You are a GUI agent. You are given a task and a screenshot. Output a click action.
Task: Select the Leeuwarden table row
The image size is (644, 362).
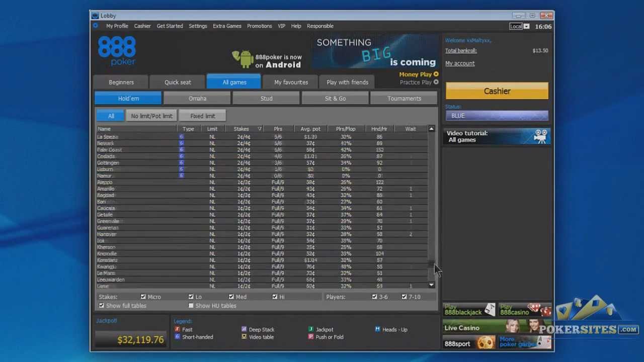pyautogui.click(x=262, y=280)
